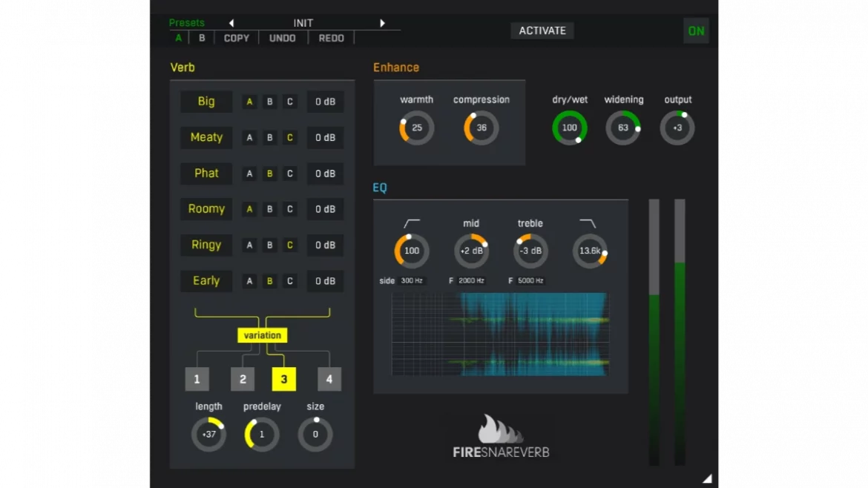The height and width of the screenshot is (488, 868).
Task: Toggle the Phat reverb layer
Action: point(206,174)
